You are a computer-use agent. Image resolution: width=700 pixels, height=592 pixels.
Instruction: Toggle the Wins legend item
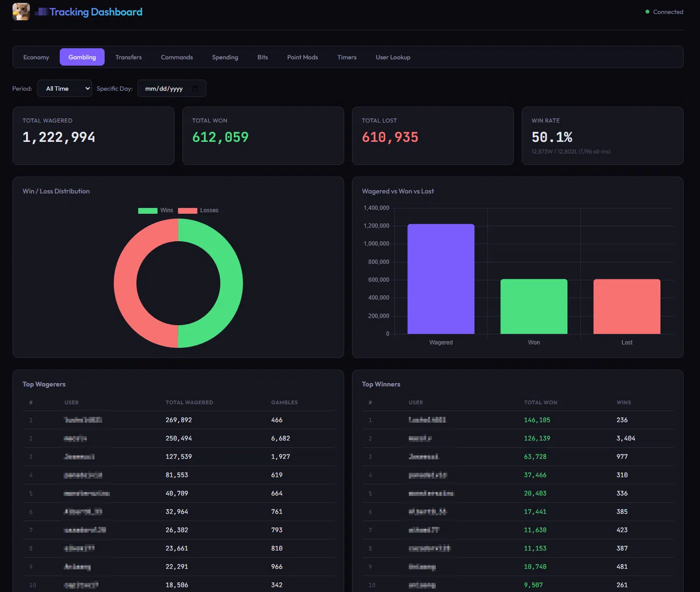pyautogui.click(x=155, y=210)
